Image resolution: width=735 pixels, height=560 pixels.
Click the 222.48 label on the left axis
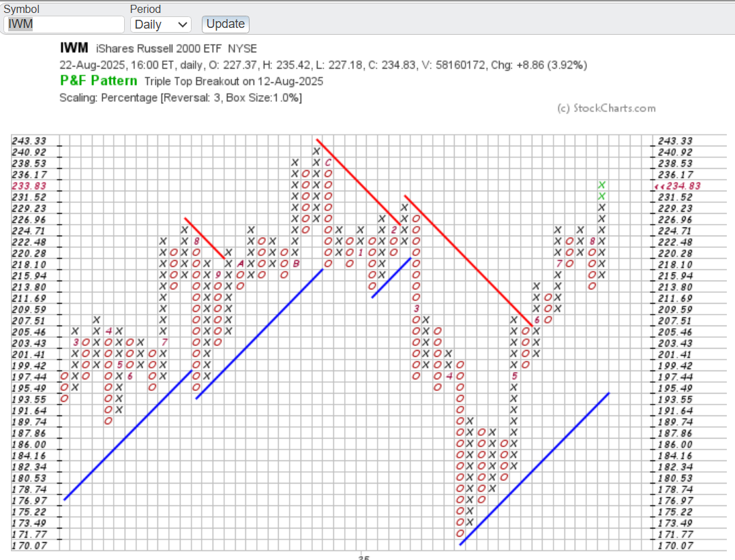(29, 242)
